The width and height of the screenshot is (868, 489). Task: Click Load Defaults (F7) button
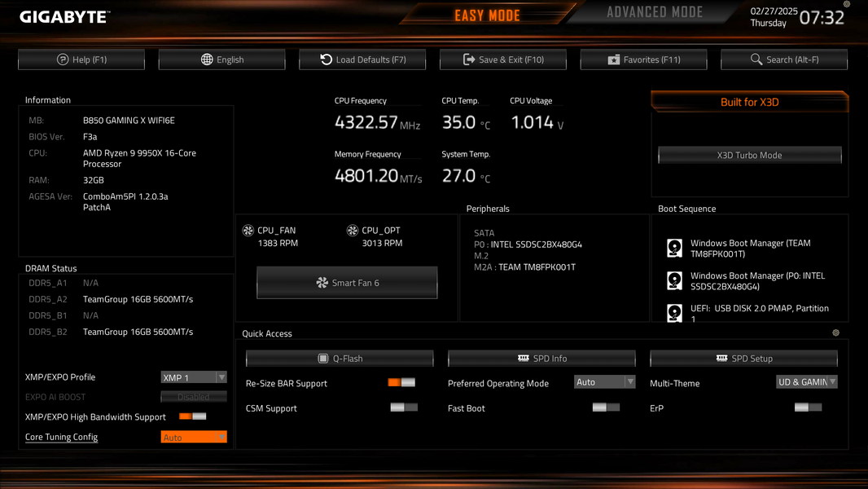click(x=362, y=59)
